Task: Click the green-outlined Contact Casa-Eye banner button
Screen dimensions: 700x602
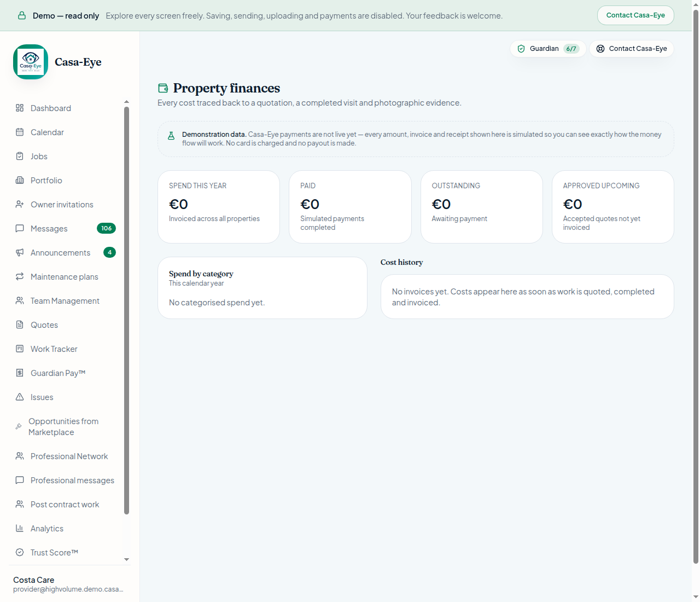Action: click(x=635, y=15)
